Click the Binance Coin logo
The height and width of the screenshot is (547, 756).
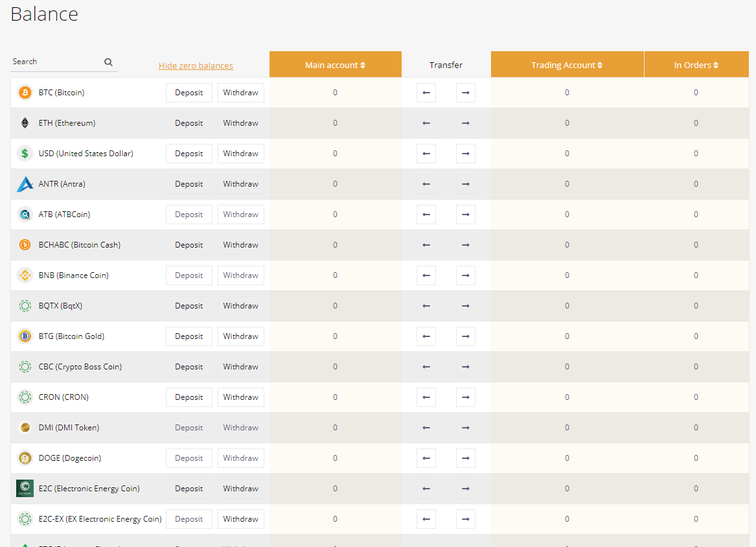click(25, 275)
